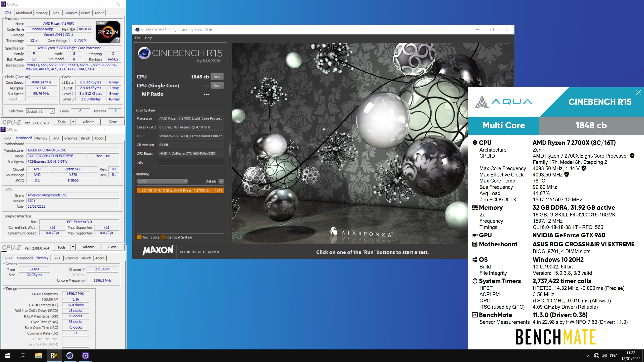
Task: Click BenchMate score 1848 cb
Action: (591, 125)
